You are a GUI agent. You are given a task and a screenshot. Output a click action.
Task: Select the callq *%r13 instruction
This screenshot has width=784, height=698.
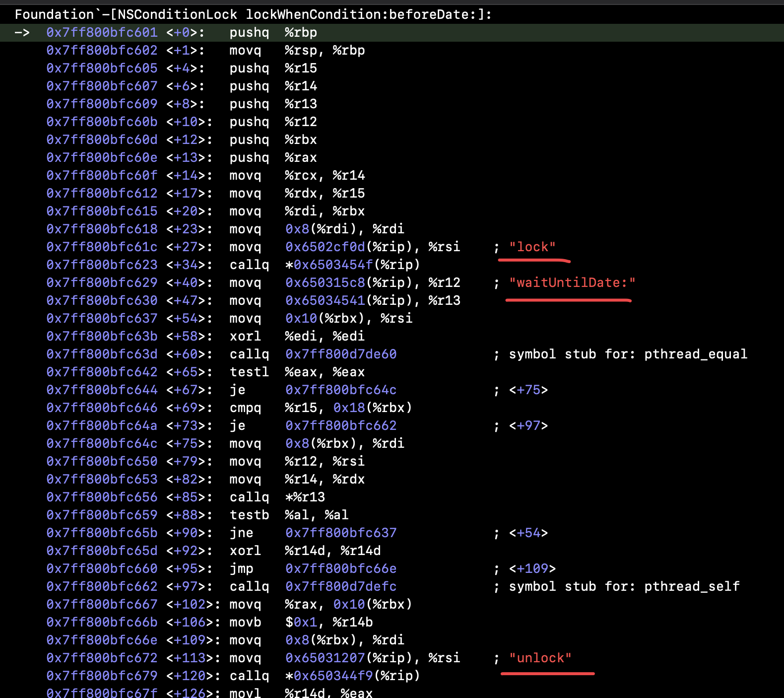[277, 497]
